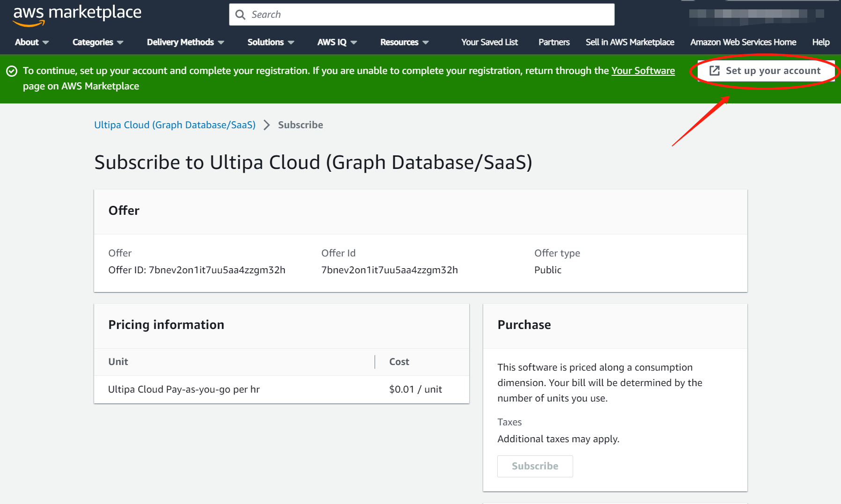Open the Resources dropdown menu
Viewport: 841px width, 504px height.
pos(405,42)
